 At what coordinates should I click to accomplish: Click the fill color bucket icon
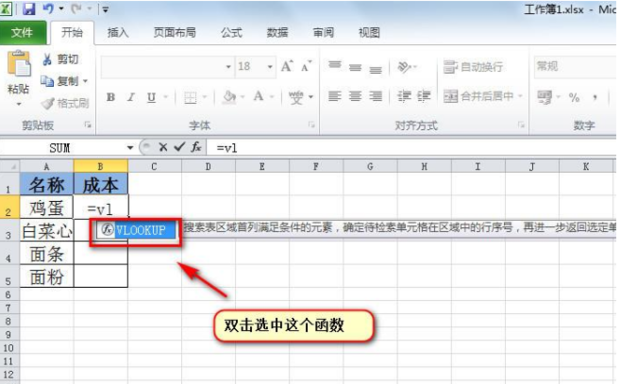pyautogui.click(x=229, y=97)
